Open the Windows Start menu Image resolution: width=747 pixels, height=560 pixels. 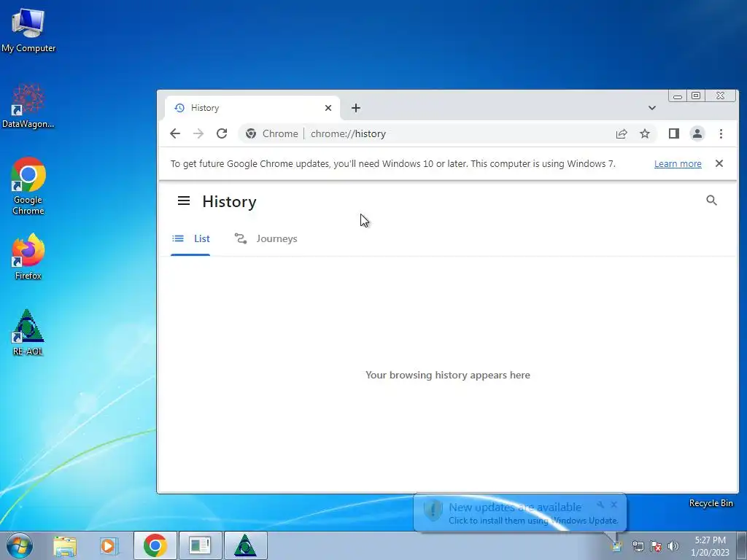point(19,545)
